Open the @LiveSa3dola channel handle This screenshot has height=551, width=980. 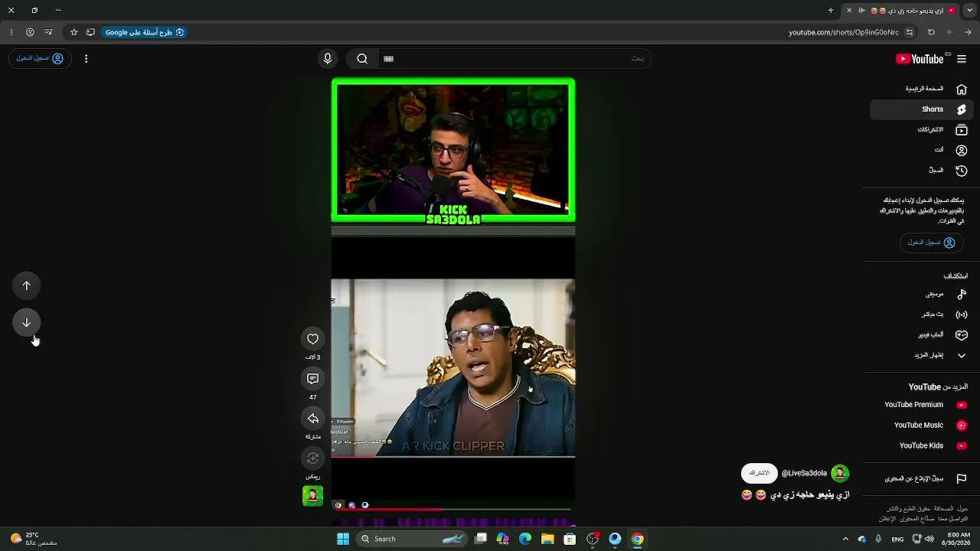pyautogui.click(x=804, y=474)
